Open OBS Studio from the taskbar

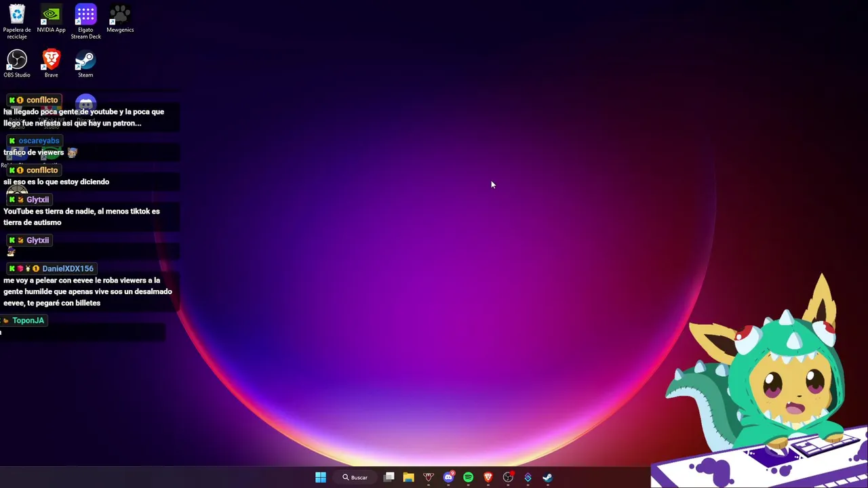(x=508, y=477)
